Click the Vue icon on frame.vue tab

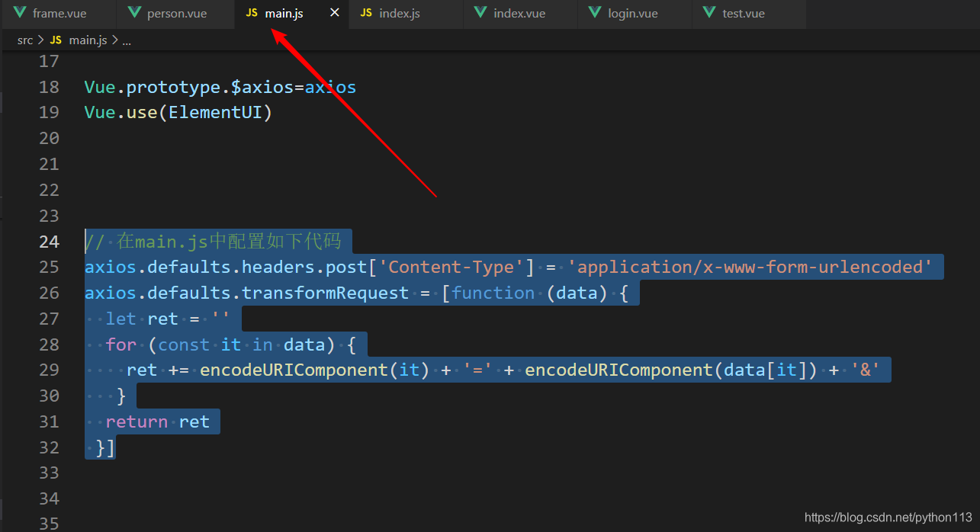pos(20,13)
